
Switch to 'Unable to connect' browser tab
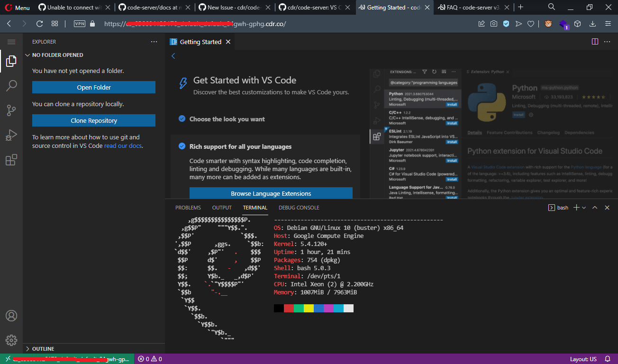point(74,8)
